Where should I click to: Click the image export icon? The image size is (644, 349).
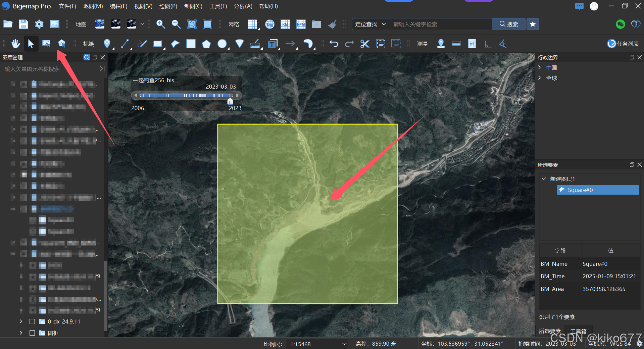(55, 24)
